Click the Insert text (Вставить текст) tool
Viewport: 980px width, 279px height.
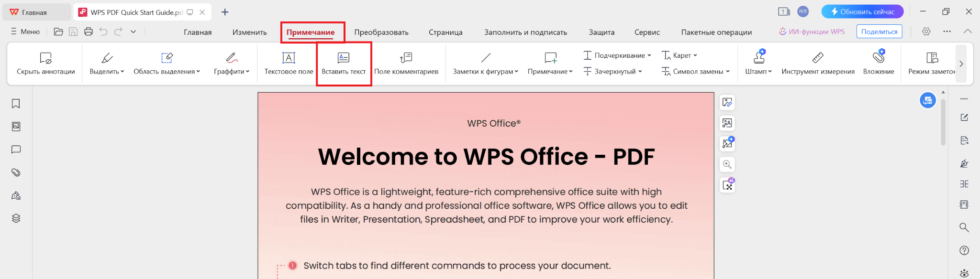(x=344, y=64)
